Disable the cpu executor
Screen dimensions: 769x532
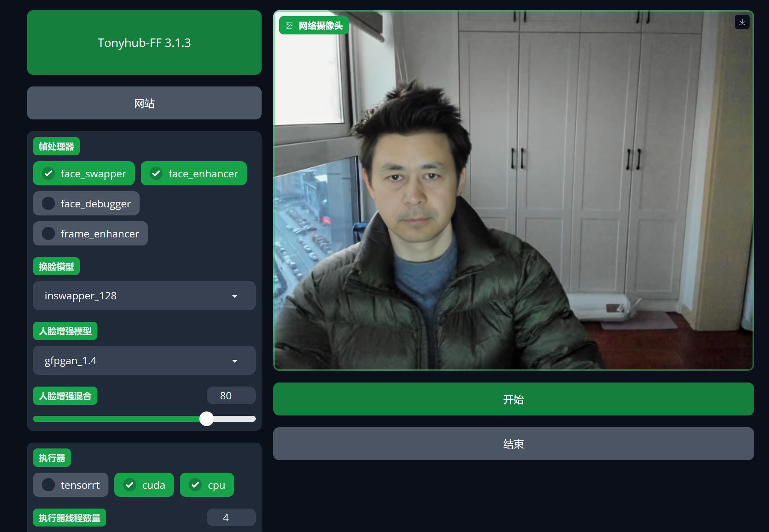coord(207,485)
